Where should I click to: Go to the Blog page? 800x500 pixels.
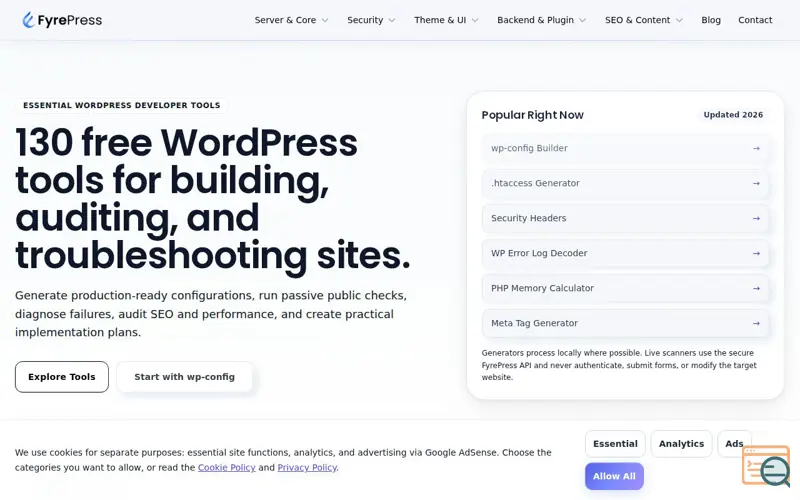pos(711,20)
